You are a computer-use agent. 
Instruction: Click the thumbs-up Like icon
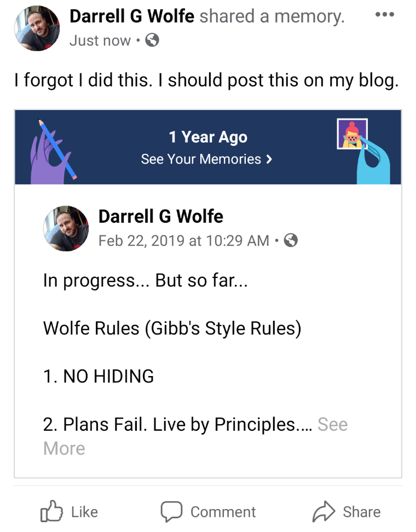point(51,512)
